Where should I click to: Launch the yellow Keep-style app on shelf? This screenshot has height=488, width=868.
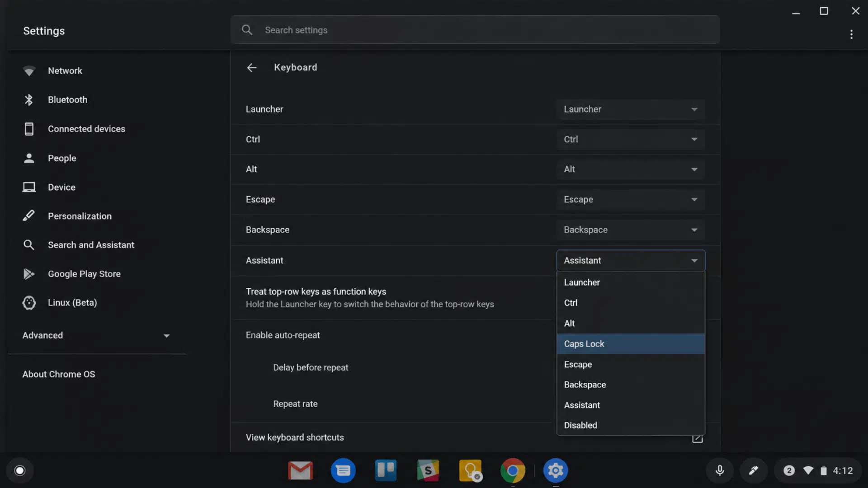471,471
